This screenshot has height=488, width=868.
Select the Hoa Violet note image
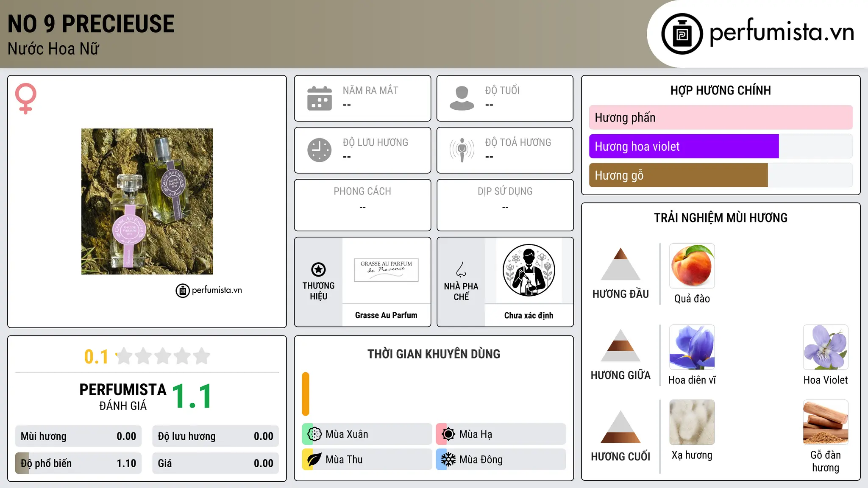coord(826,347)
